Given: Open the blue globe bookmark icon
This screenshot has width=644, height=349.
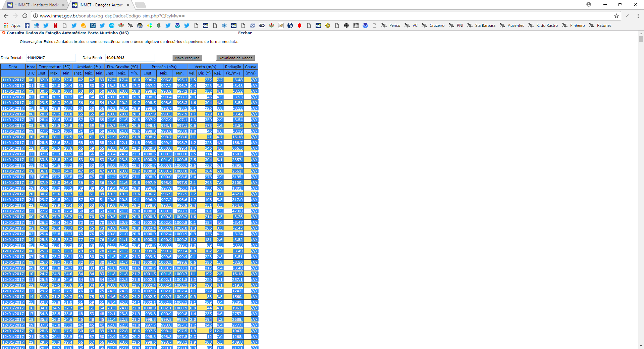Looking at the screenshot, I should pyautogui.click(x=290, y=26).
